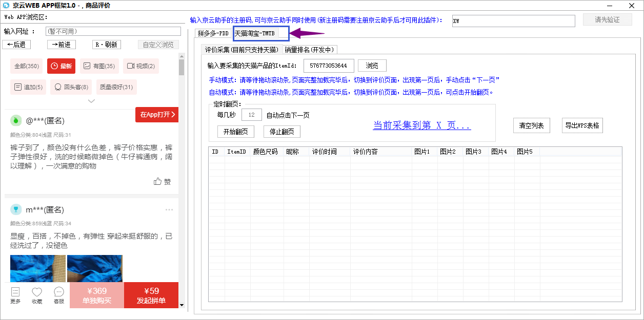Viewport: 644px width, 320px height.
Task: Open the three-dot menu on m*** review
Action: point(169,210)
